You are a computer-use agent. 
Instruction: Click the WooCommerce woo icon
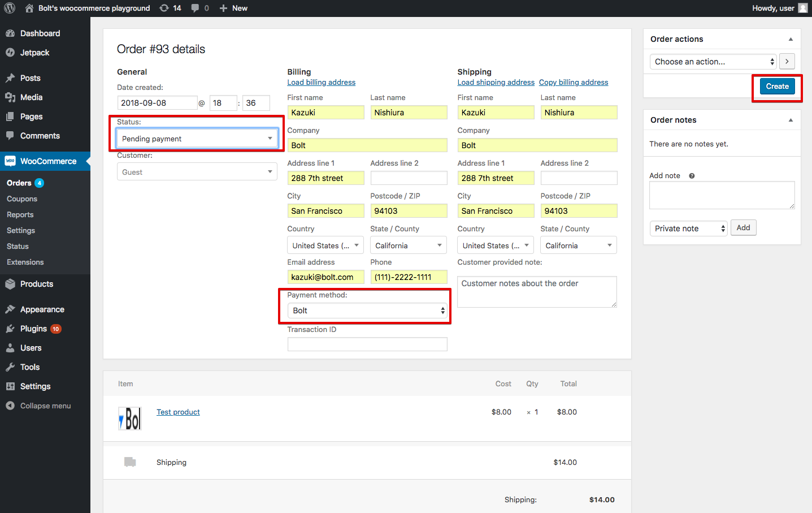click(x=10, y=161)
